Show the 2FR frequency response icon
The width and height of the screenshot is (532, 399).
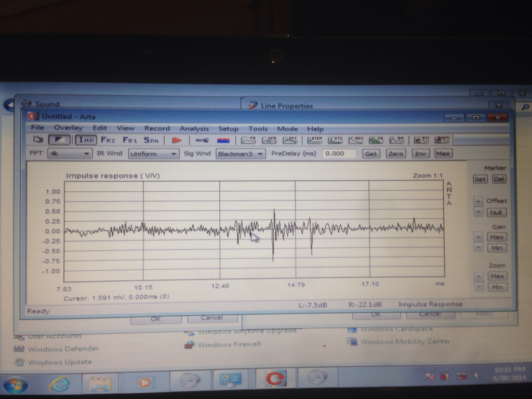pos(269,140)
